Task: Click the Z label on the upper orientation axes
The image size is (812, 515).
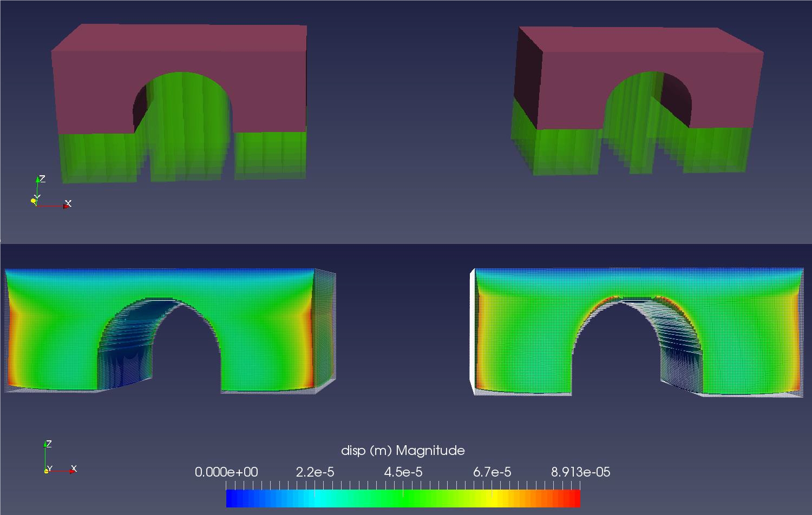Action: [x=43, y=179]
